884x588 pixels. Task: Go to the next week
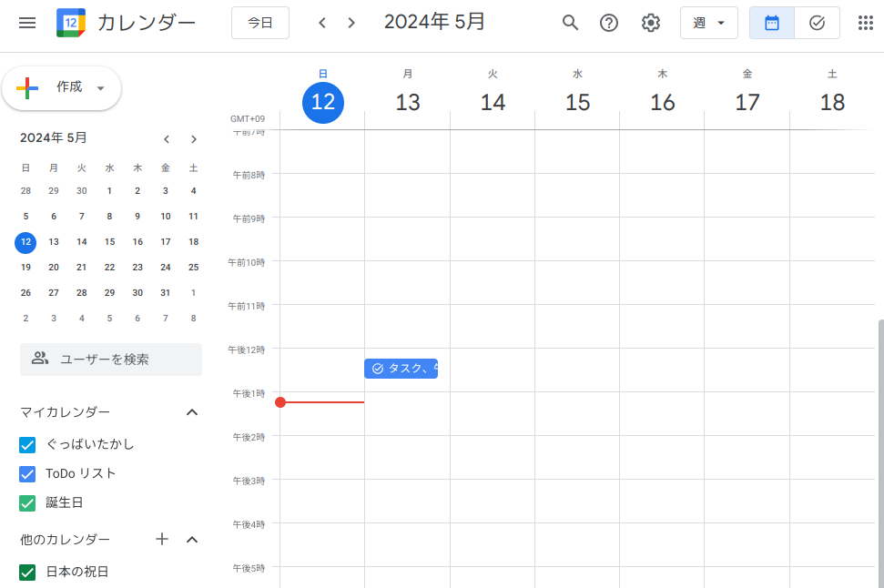point(351,23)
